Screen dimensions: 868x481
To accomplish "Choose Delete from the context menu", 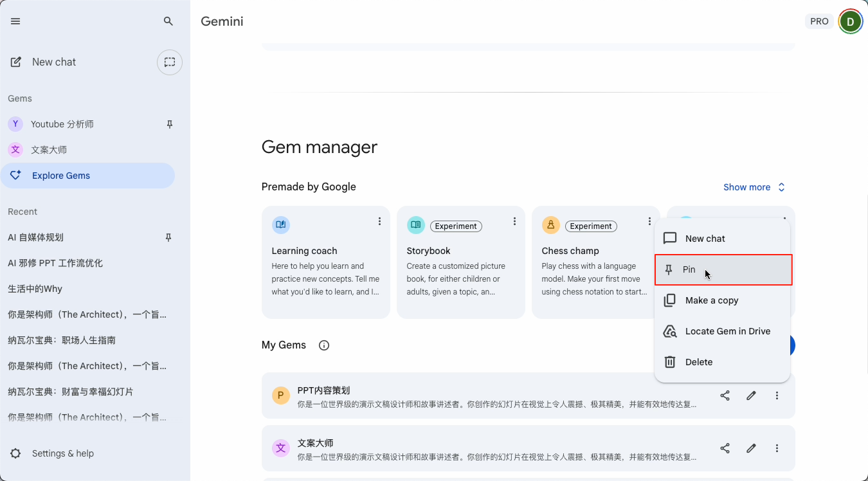I will [700, 362].
